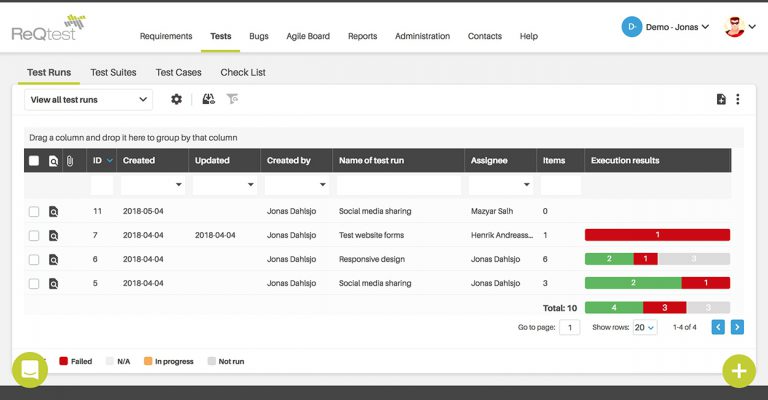
Task: Open the export document icon
Action: coord(721,99)
